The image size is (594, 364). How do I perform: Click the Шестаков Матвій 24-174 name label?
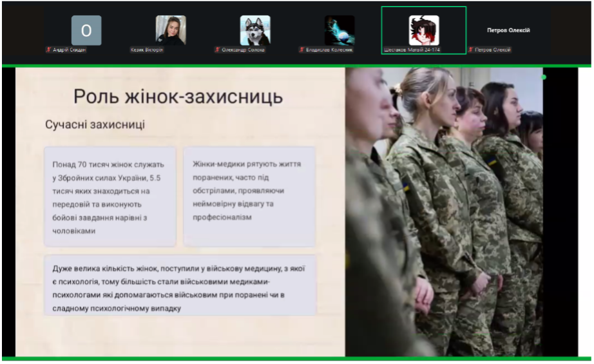[x=412, y=50]
